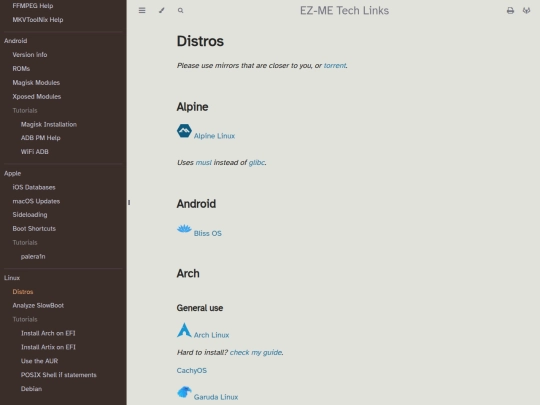Open Magisk Installation tutorial
Viewport: 540px width, 405px height.
[49, 124]
